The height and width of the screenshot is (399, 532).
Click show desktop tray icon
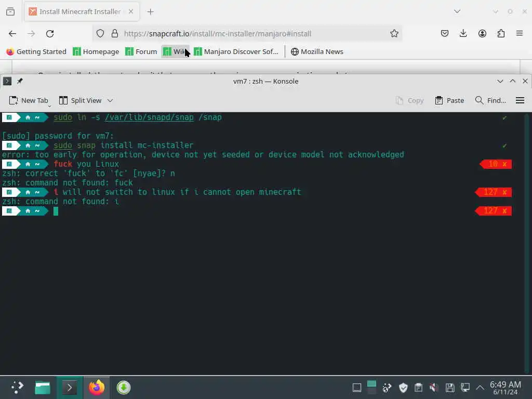tap(356, 388)
